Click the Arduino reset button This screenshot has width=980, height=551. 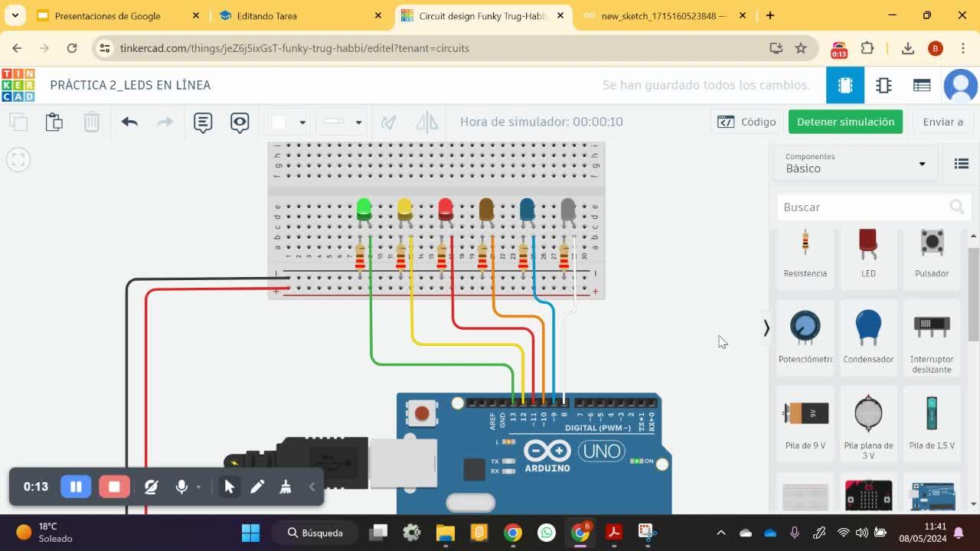(421, 414)
